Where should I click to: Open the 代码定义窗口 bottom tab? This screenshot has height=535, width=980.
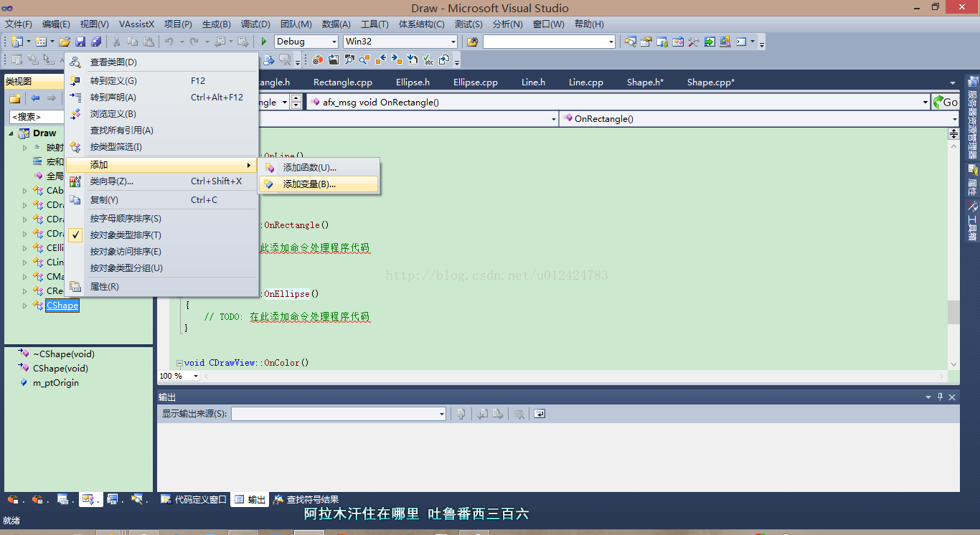coord(194,500)
